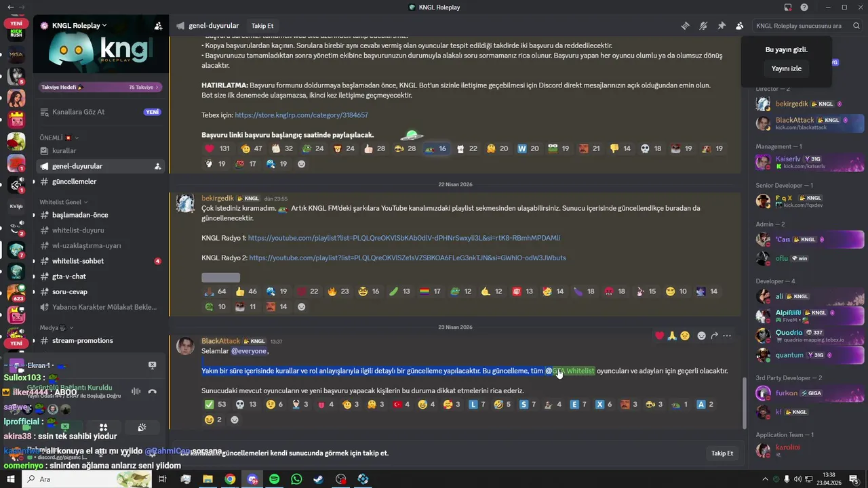Open the Threads icon in channel header
The image size is (868, 488).
686,26
